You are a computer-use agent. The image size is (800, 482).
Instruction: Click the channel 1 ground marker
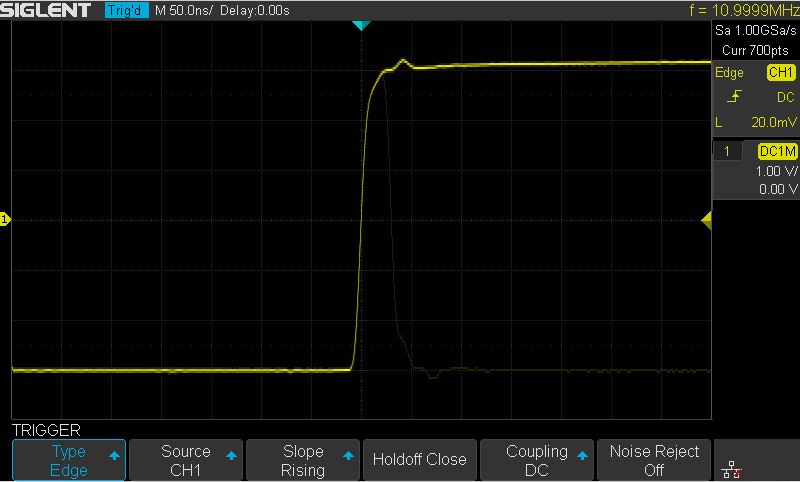point(5,219)
